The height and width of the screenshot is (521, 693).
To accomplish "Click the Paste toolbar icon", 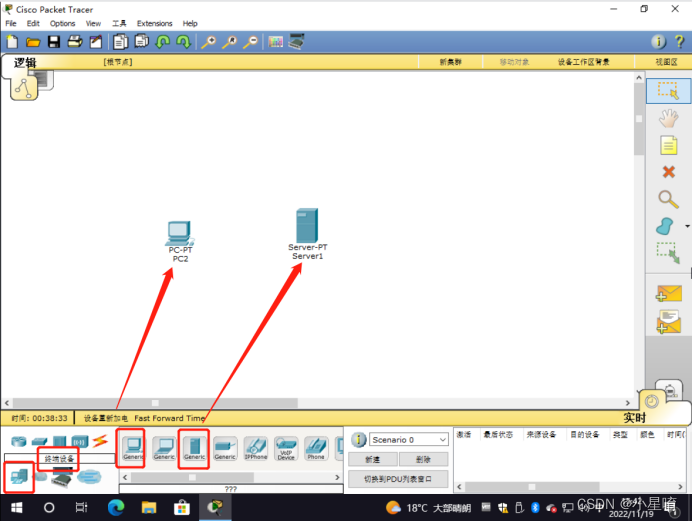I will pos(142,42).
